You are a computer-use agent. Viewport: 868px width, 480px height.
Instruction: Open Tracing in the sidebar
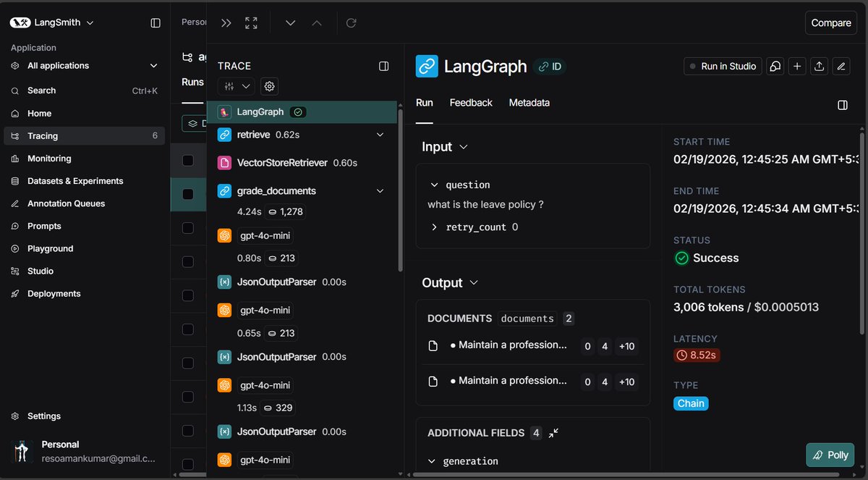pyautogui.click(x=84, y=136)
